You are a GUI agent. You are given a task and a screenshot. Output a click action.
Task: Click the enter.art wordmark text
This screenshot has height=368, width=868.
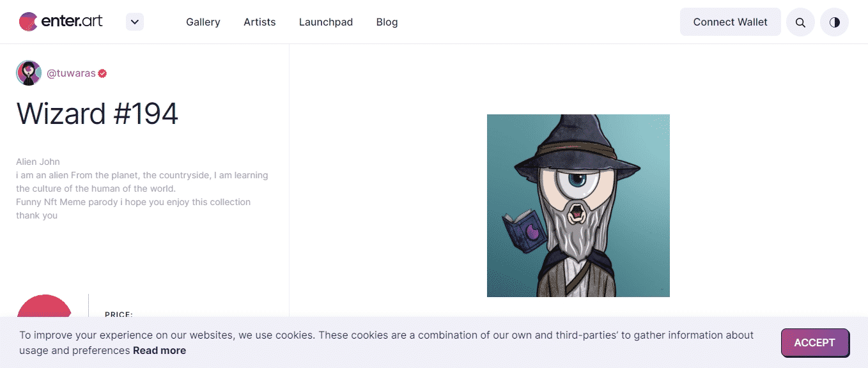coord(72,22)
